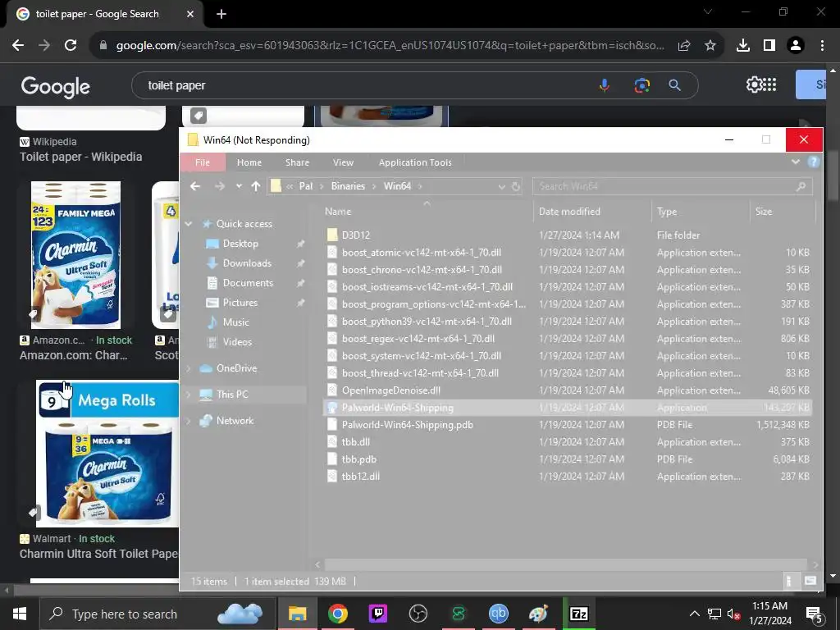Open Twitch from the taskbar
840x630 pixels.
pyautogui.click(x=378, y=614)
